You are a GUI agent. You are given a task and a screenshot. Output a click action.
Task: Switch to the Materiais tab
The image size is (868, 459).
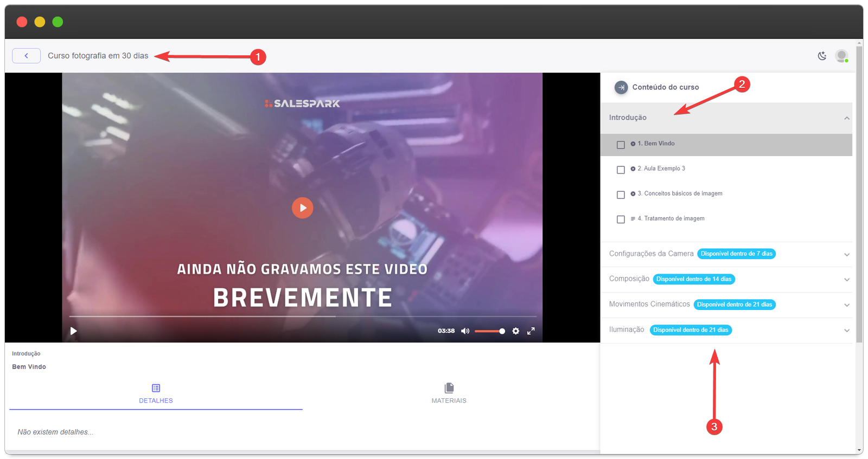449,393
